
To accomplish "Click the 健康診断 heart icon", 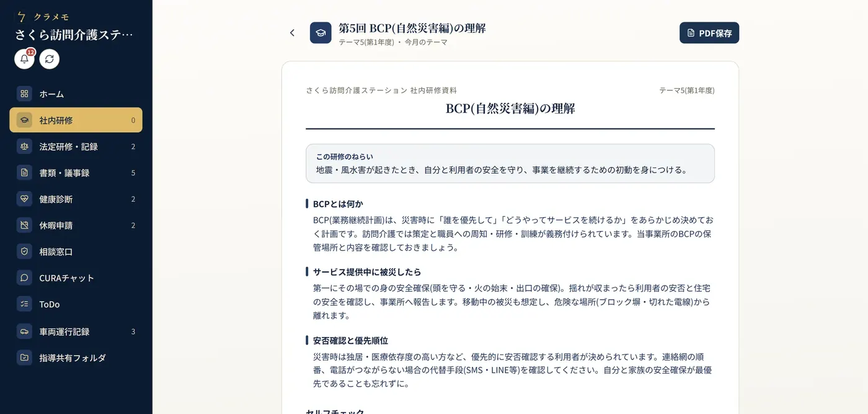I will (x=24, y=199).
